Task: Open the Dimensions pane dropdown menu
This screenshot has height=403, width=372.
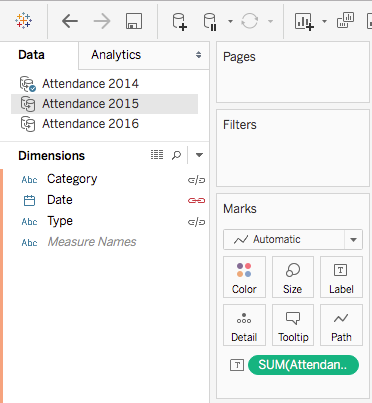Action: coord(199,155)
